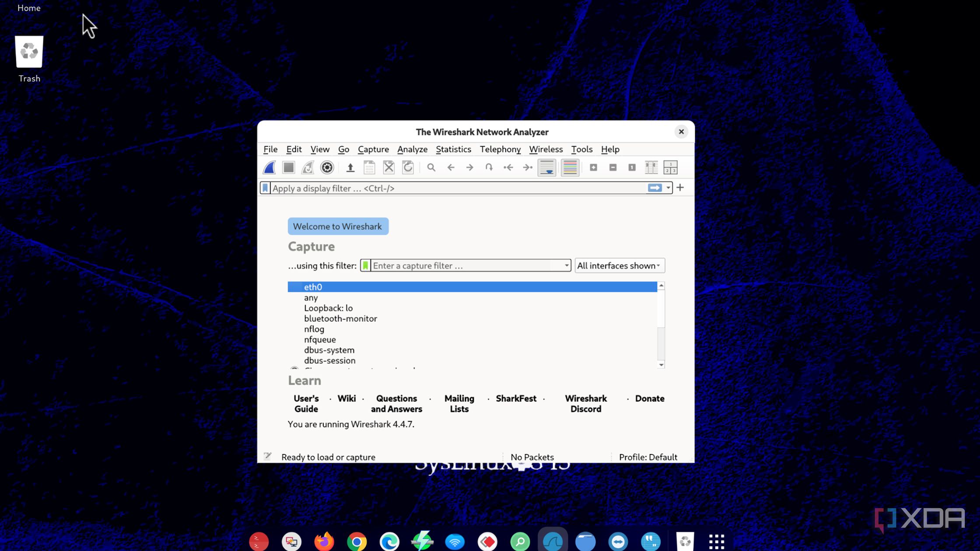Viewport: 980px width, 551px height.
Task: Open the User's Guide link
Action: (306, 404)
